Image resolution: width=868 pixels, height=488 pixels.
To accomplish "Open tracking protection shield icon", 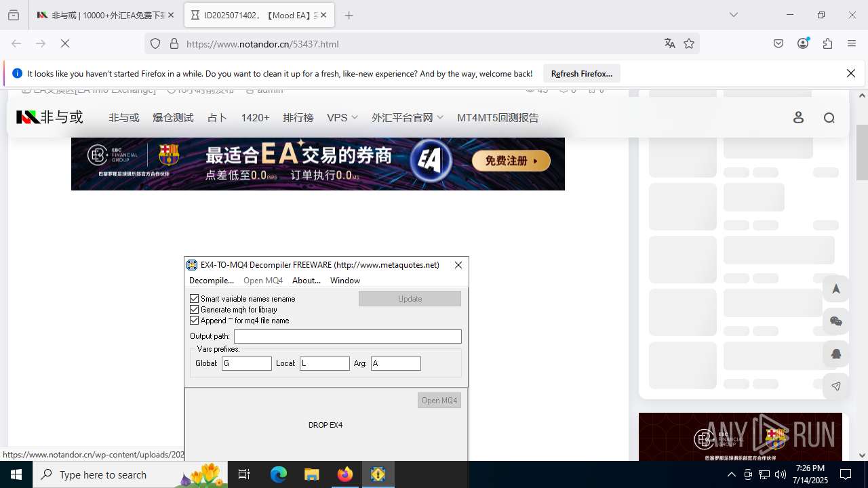I will point(155,43).
